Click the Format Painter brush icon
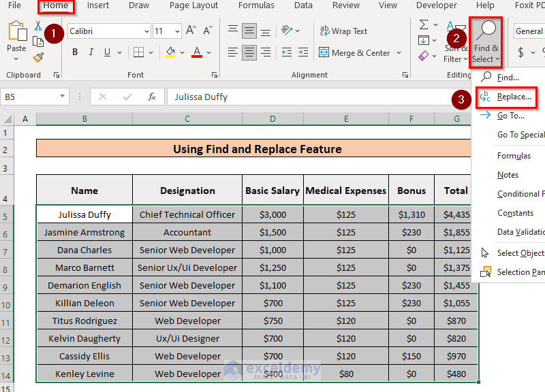 pyautogui.click(x=38, y=58)
